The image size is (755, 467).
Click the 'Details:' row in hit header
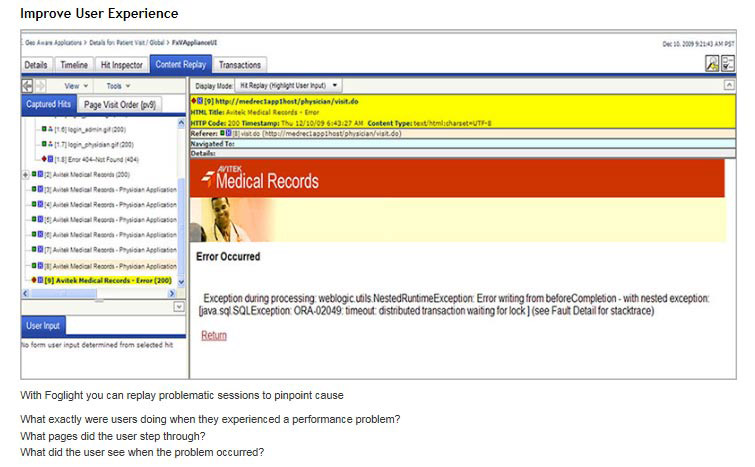point(462,153)
